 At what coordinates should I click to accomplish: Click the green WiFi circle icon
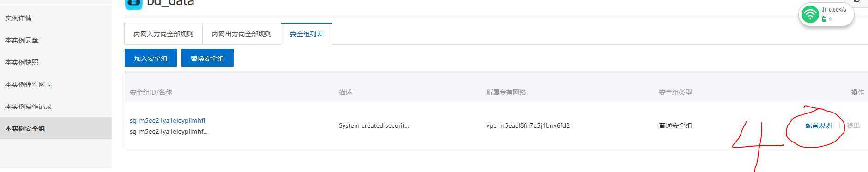810,14
